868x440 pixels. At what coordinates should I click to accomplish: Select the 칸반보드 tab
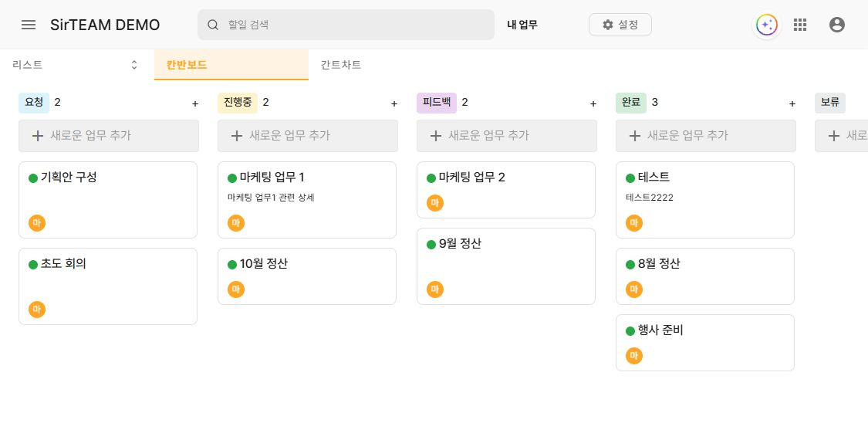(231, 65)
